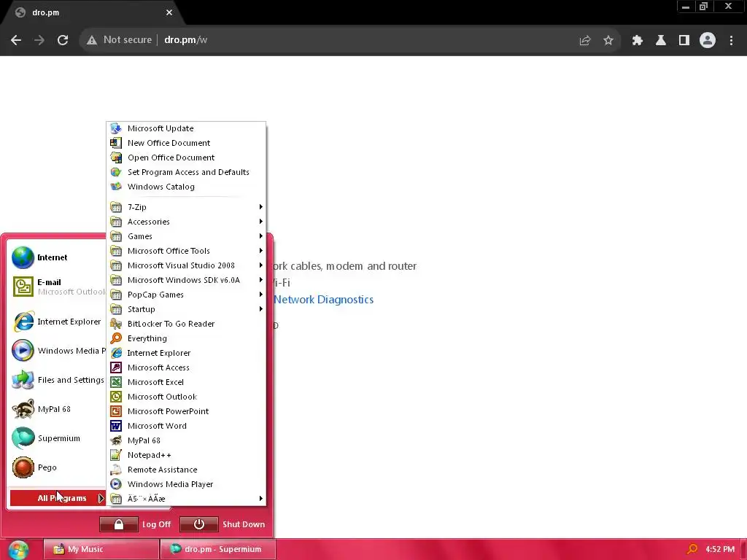Launch Supermium from Start menu

57,438
